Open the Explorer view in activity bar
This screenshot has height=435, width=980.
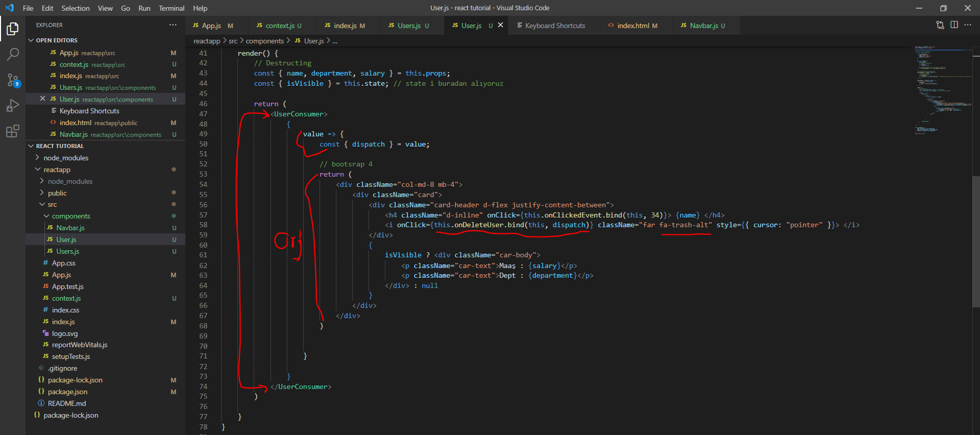(x=13, y=29)
